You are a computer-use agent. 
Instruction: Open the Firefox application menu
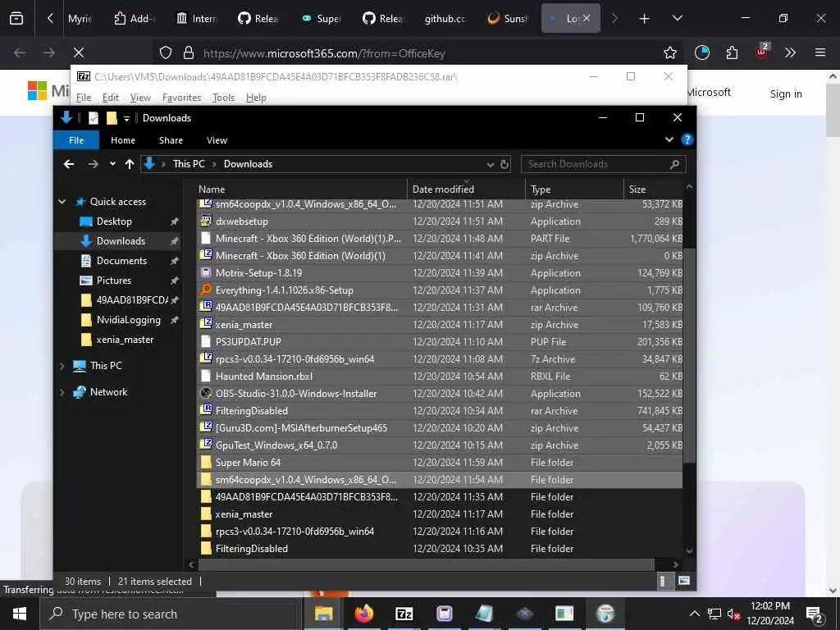[x=819, y=52]
